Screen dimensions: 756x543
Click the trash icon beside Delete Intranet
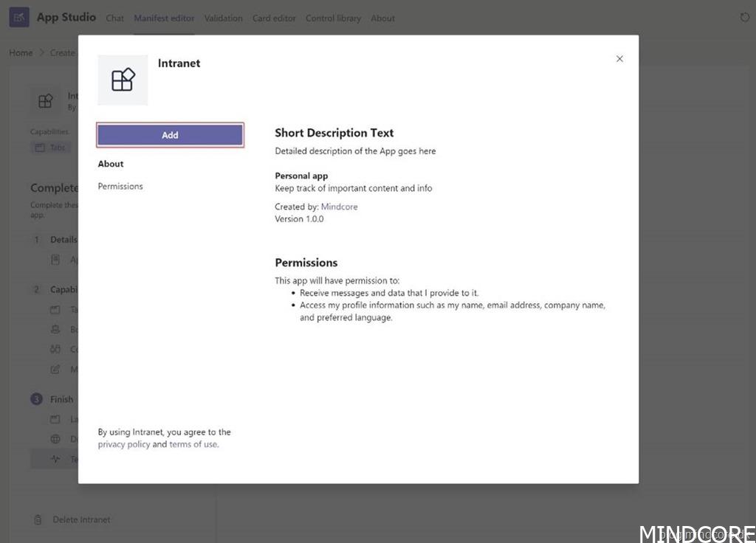coord(38,520)
